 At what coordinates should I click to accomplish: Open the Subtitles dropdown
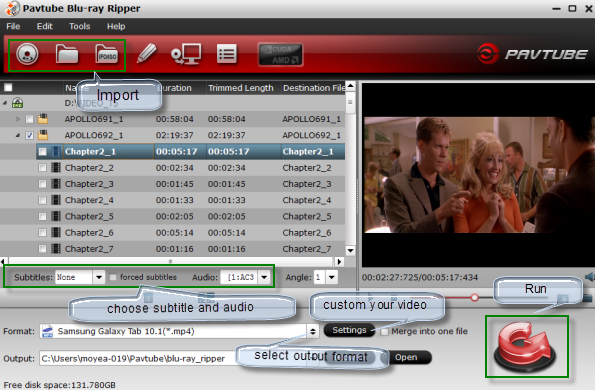[x=99, y=277]
